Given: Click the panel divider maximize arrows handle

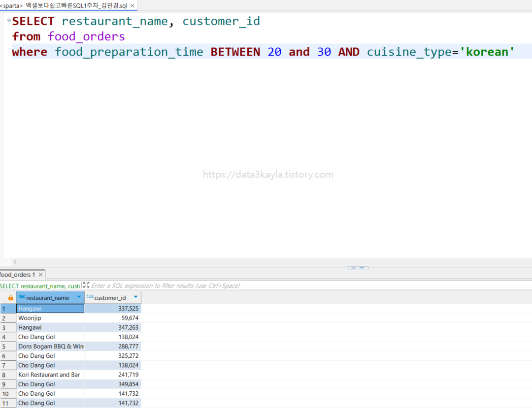Looking at the screenshot, I should 358,267.
